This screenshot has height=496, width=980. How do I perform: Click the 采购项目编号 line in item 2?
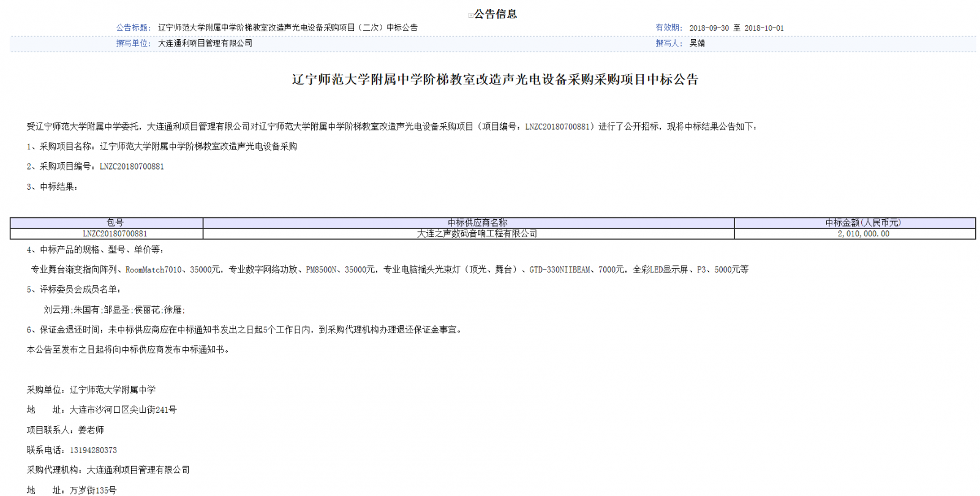(x=96, y=167)
